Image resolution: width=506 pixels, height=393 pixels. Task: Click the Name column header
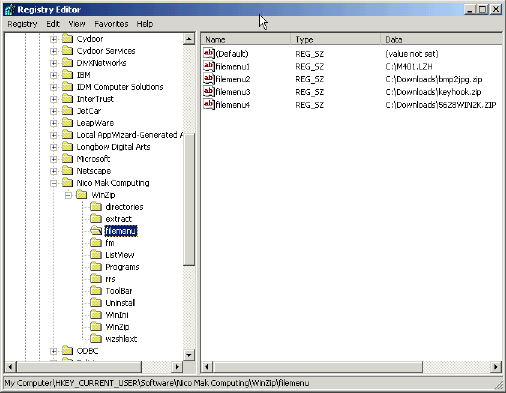pyautogui.click(x=246, y=40)
